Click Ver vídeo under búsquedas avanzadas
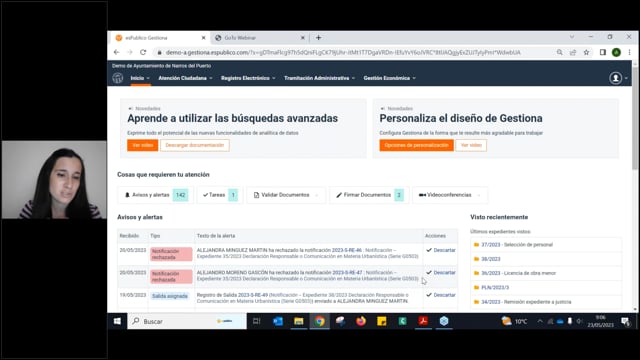Screen dimensions: 640x360 coord(142,145)
